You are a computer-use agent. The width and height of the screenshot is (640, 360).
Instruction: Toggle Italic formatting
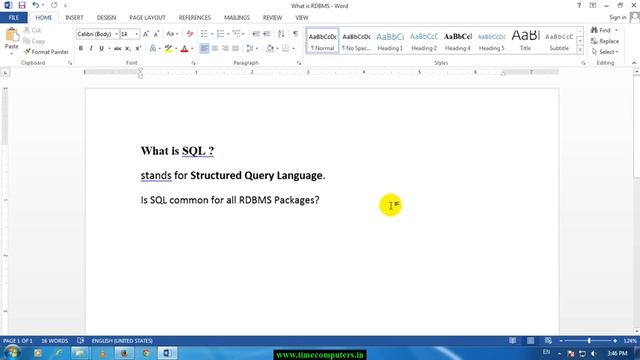pyautogui.click(x=91, y=49)
